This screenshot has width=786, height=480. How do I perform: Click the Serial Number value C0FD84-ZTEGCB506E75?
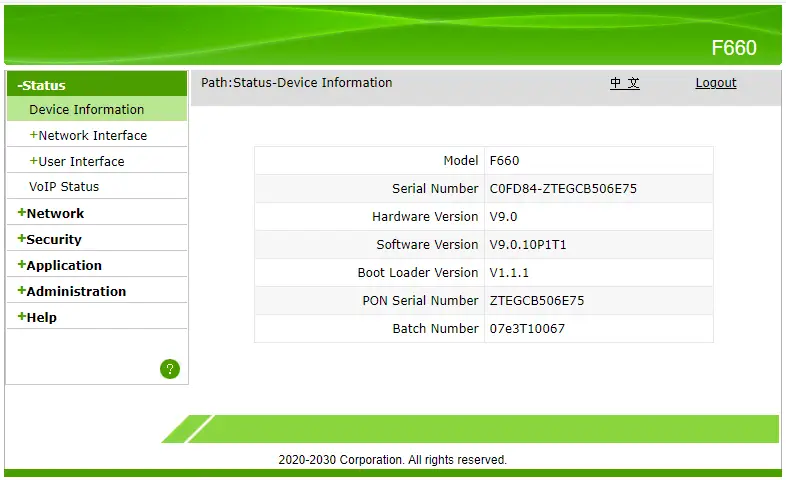click(x=563, y=188)
